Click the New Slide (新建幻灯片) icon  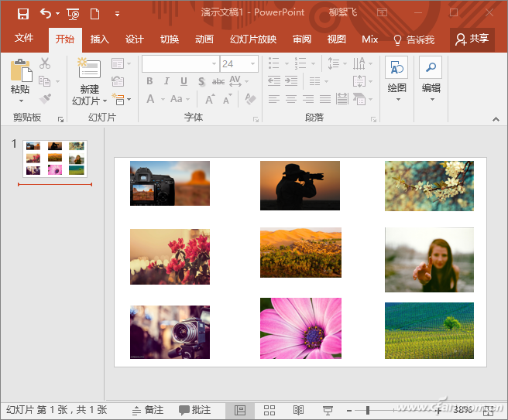tap(89, 70)
